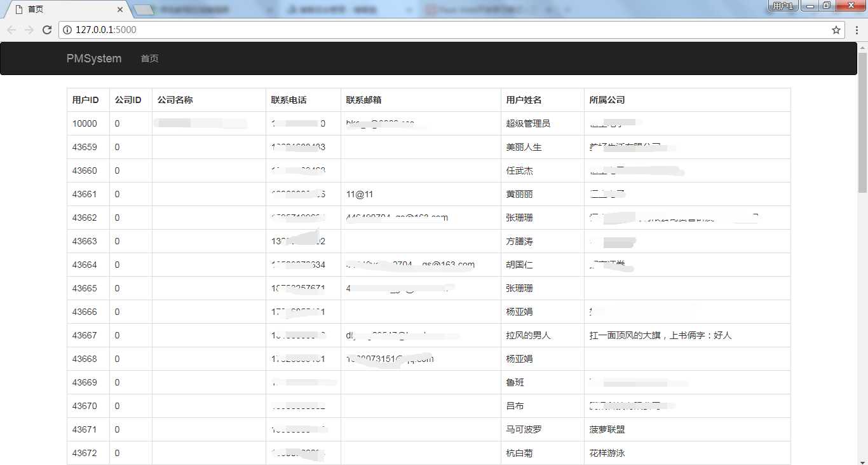Image resolution: width=868 pixels, height=465 pixels.
Task: Select the name 美丽人生
Action: [524, 147]
